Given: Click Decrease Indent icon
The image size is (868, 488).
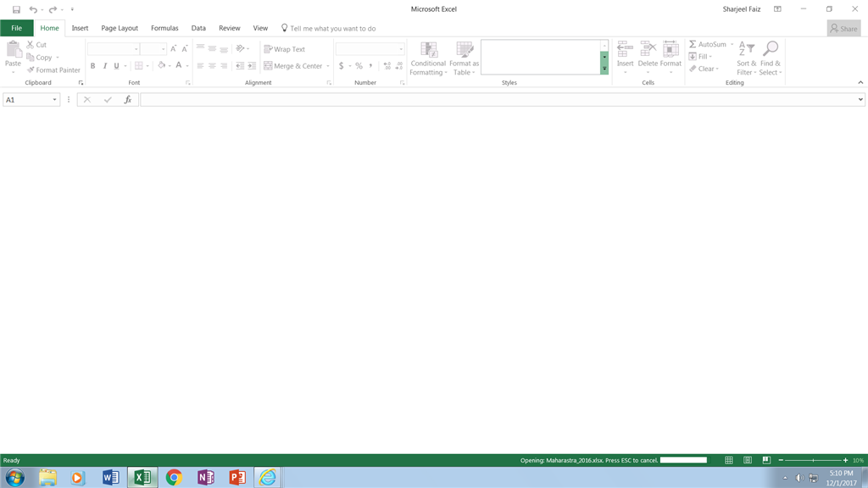Looking at the screenshot, I should point(240,66).
